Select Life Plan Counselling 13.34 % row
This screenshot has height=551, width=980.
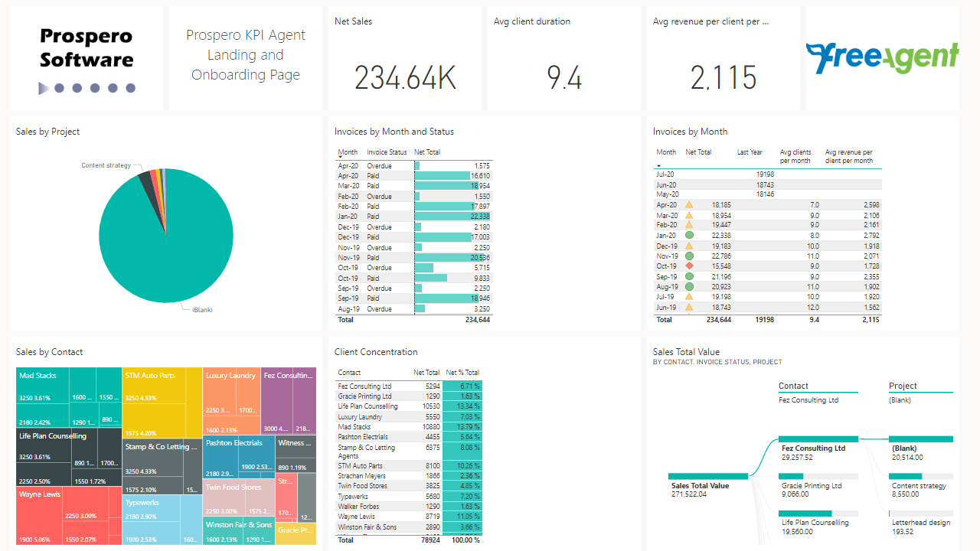click(410, 406)
